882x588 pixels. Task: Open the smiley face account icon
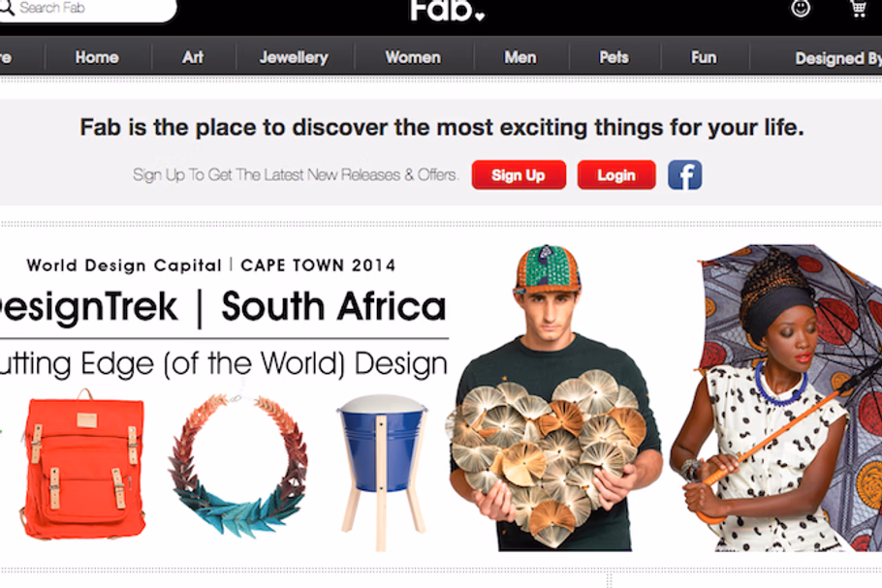801,9
